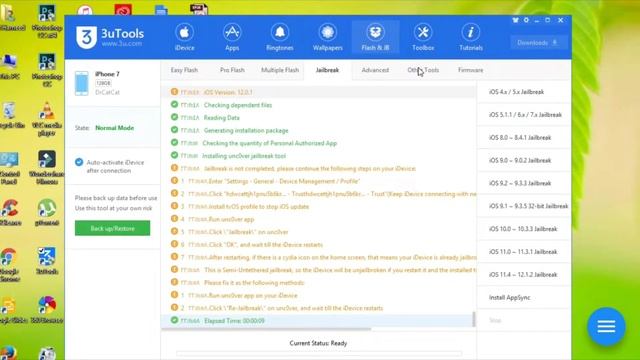Select the Flash & JB section
The width and height of the screenshot is (640, 360).
[x=375, y=38]
